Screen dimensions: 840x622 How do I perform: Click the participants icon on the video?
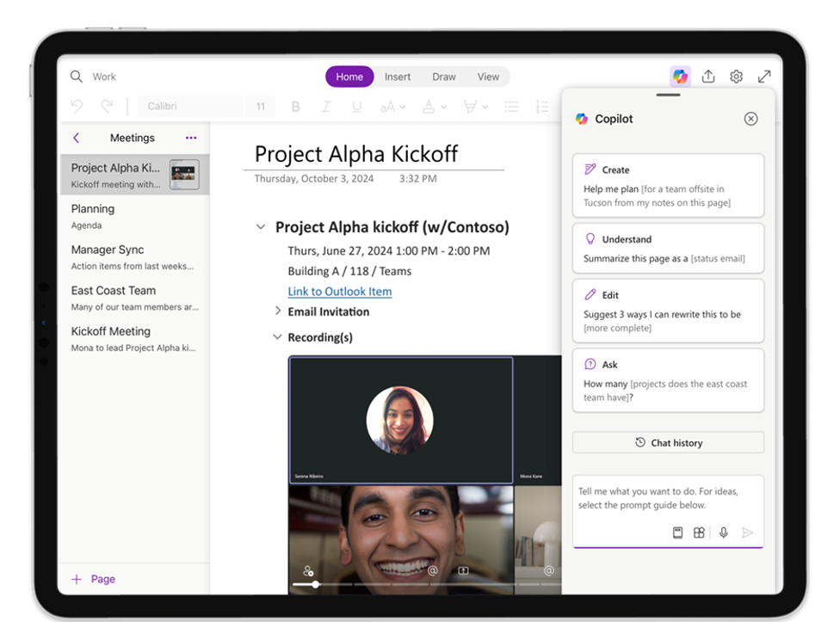pyautogui.click(x=308, y=570)
